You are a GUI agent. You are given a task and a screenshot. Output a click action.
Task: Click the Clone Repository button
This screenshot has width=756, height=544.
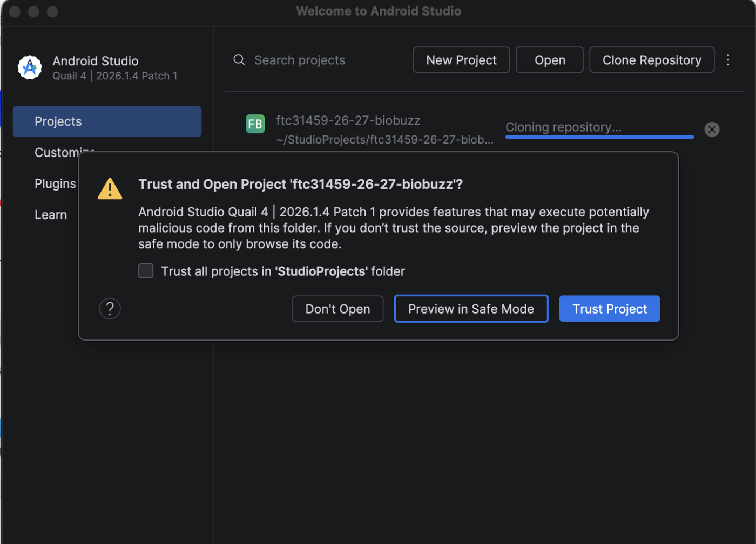652,60
